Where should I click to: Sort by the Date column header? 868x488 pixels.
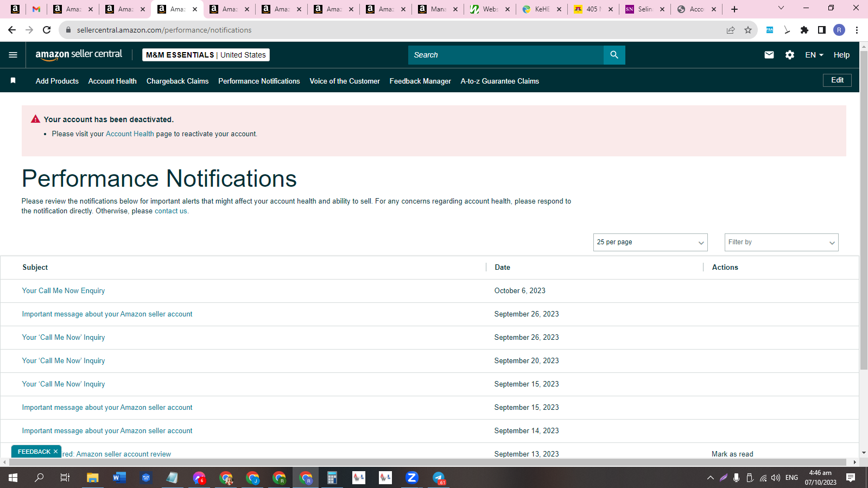(x=502, y=267)
